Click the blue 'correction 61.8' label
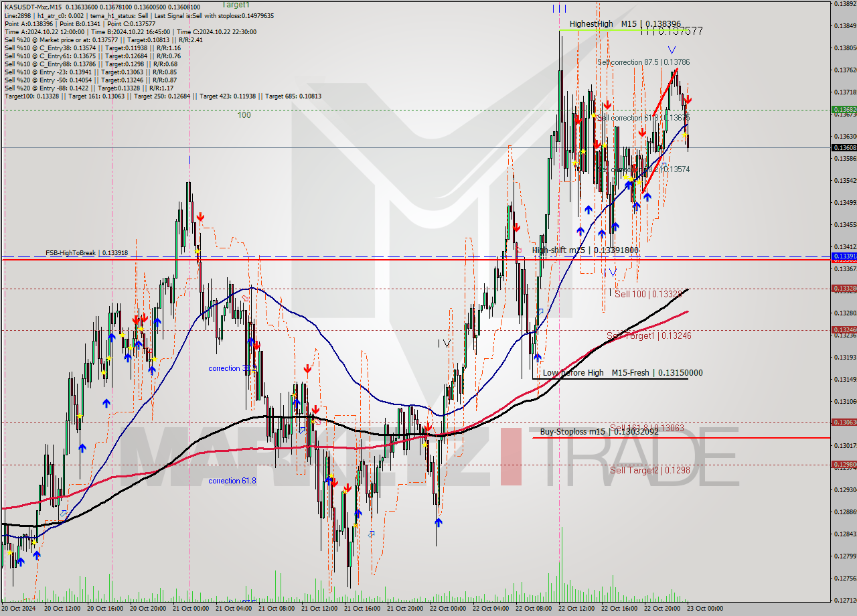Viewport: 857px width, 616px height. (232, 481)
